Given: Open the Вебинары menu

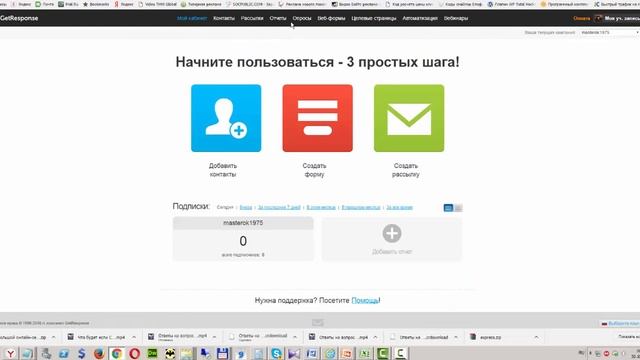Looking at the screenshot, I should 456,18.
